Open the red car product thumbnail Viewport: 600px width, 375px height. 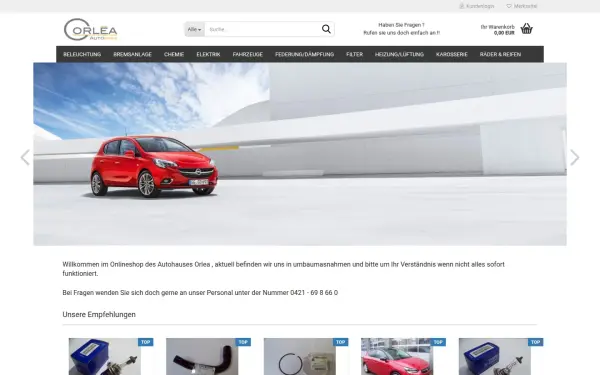tap(397, 356)
